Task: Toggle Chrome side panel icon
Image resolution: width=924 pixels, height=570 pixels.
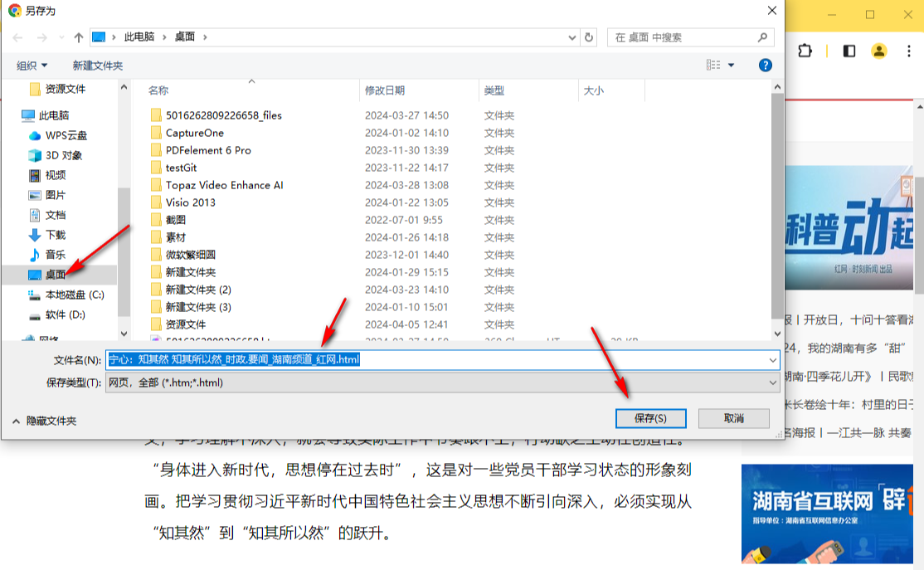Action: tap(849, 51)
